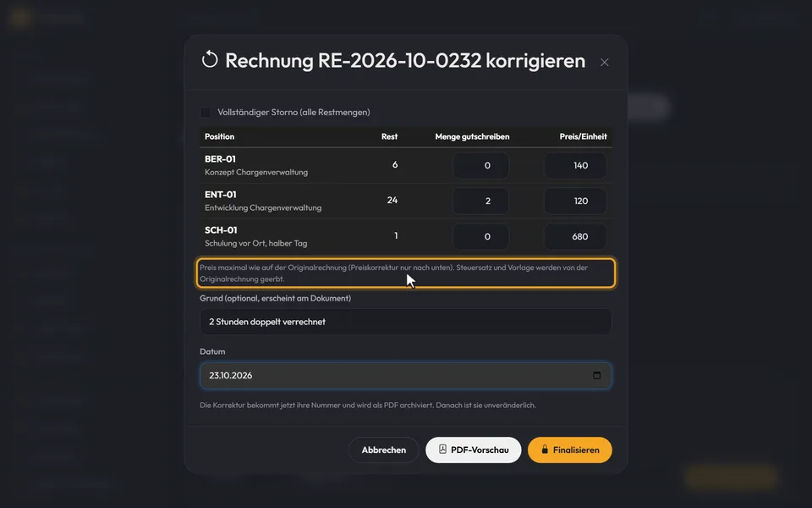Click the Die Korrektur bekommt note

368,406
